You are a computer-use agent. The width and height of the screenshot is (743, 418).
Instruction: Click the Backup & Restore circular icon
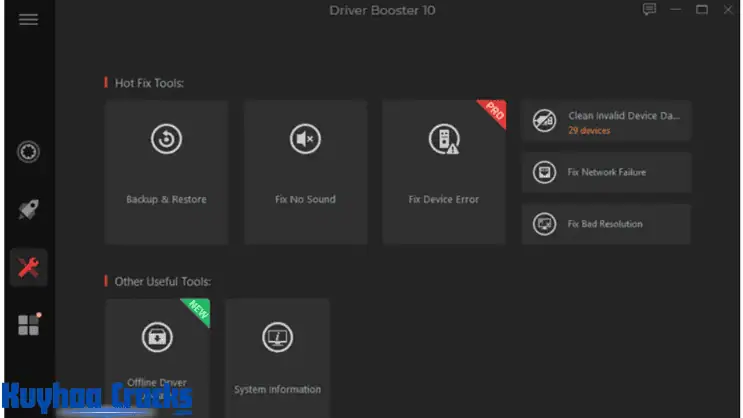coord(166,140)
